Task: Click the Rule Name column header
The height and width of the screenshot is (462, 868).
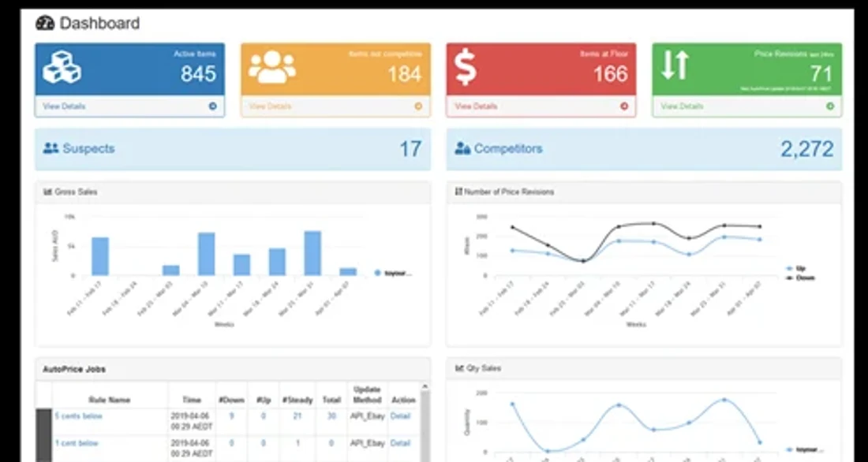Action: 110,400
